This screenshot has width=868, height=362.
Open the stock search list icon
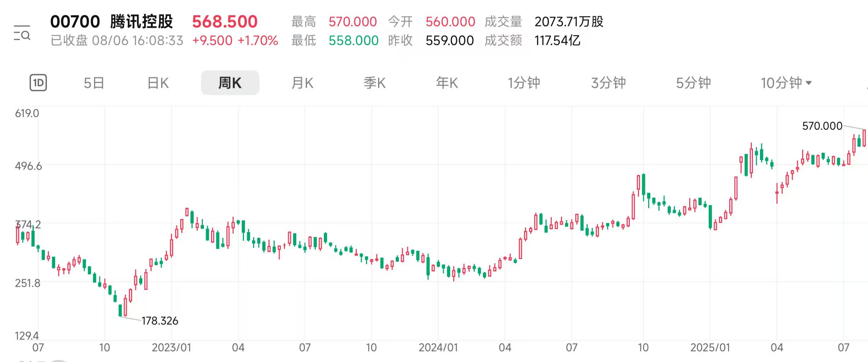click(22, 33)
